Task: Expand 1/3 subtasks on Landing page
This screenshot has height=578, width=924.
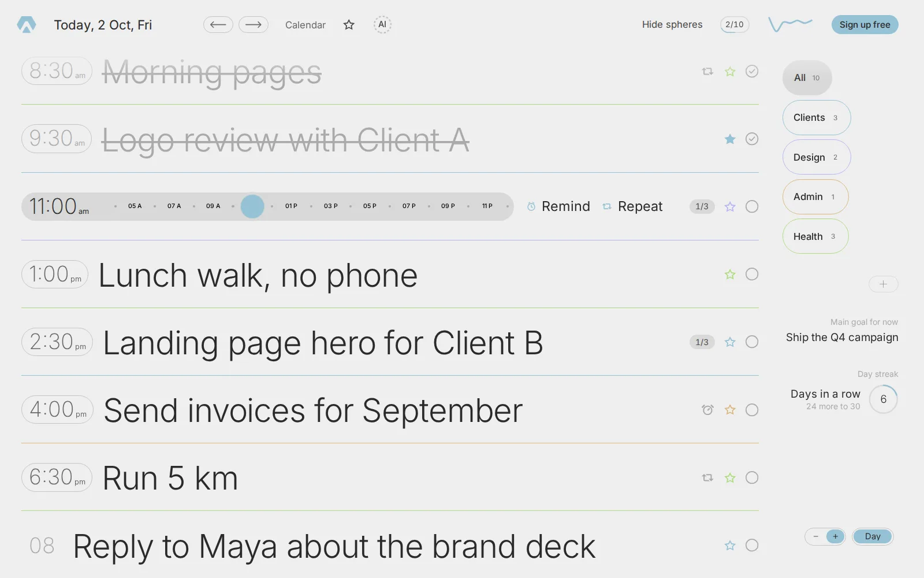Action: [x=702, y=342]
